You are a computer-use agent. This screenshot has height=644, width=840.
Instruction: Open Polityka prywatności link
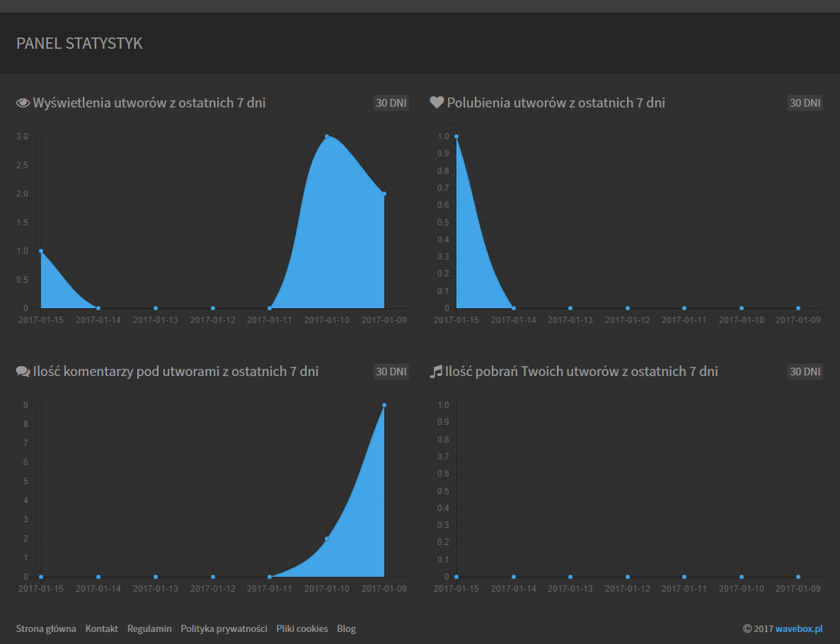click(x=223, y=629)
